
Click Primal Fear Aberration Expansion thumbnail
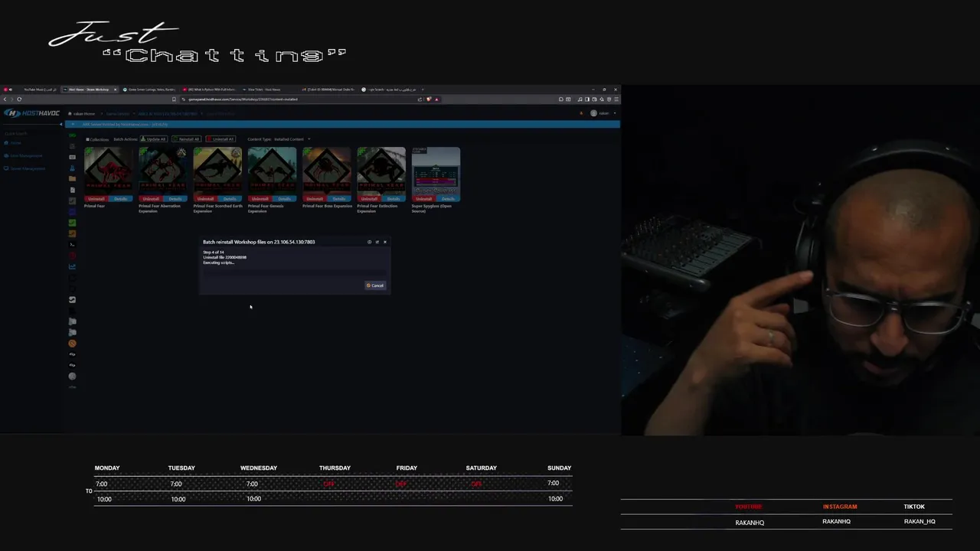pyautogui.click(x=163, y=171)
